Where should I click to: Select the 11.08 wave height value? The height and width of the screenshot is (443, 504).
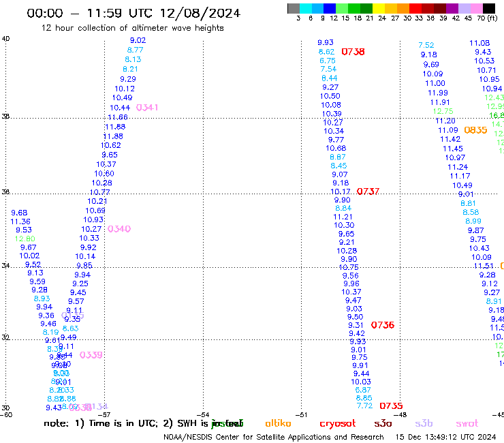(479, 43)
